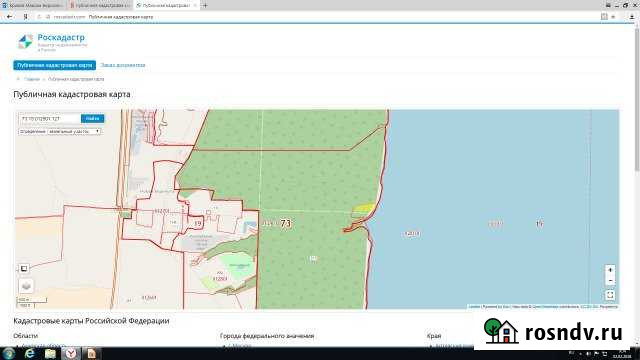Expand the object type dropdown in map search

pyautogui.click(x=74, y=131)
